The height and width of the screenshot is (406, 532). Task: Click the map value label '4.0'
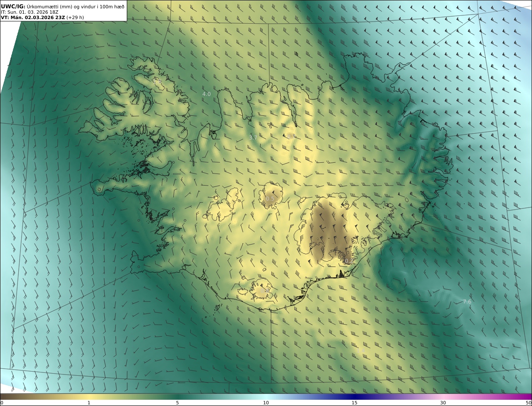point(206,94)
